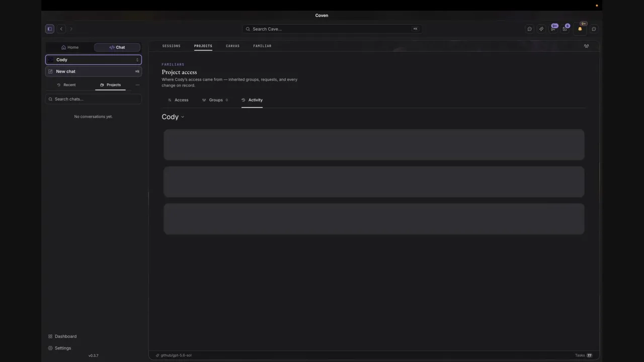This screenshot has width=644, height=362.
Task: Click the github/gpt-5.6-sol model label
Action: pyautogui.click(x=176, y=355)
